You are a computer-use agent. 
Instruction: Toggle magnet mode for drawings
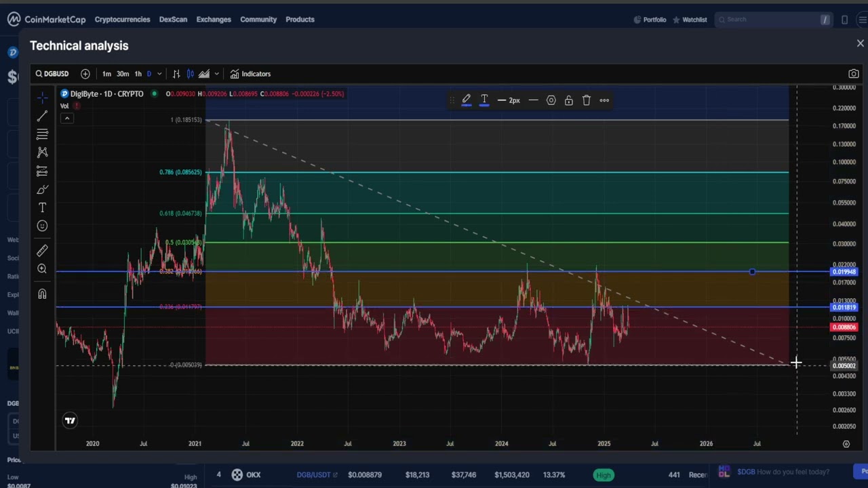coord(42,293)
